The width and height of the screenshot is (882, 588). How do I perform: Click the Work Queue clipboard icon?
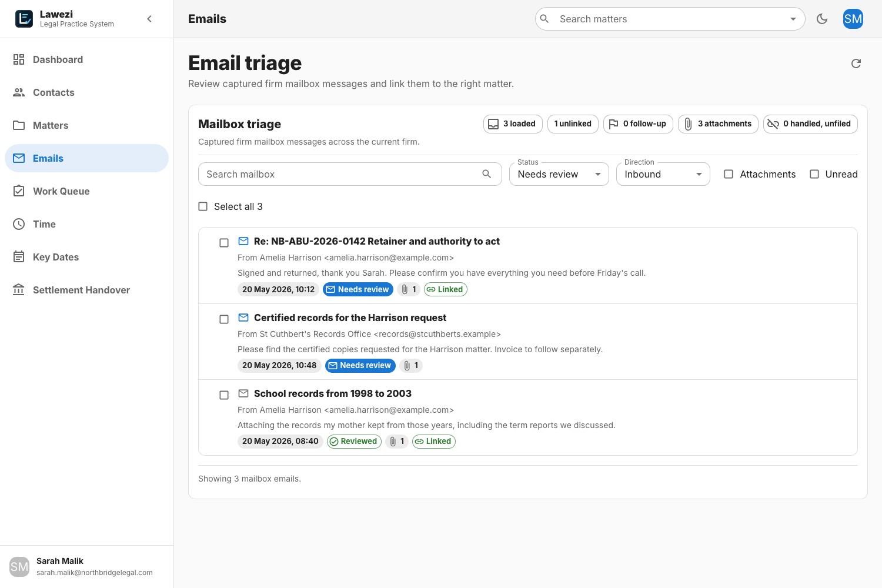coord(19,191)
